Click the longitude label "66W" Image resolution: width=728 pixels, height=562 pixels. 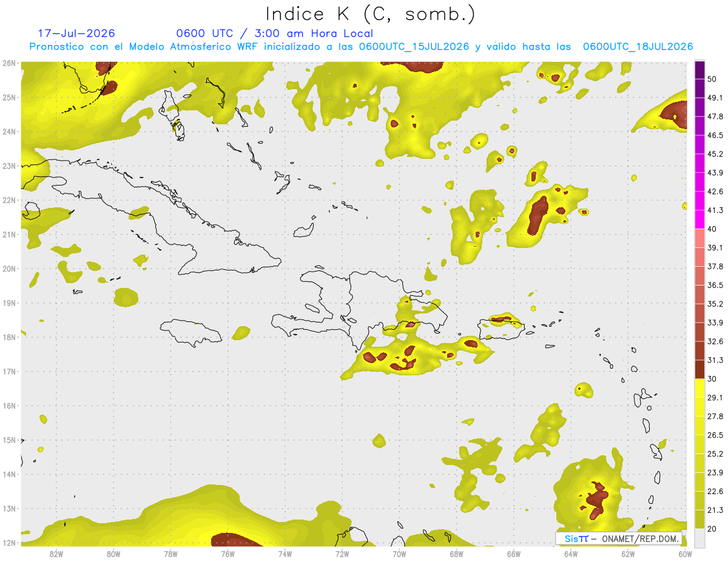click(x=514, y=554)
